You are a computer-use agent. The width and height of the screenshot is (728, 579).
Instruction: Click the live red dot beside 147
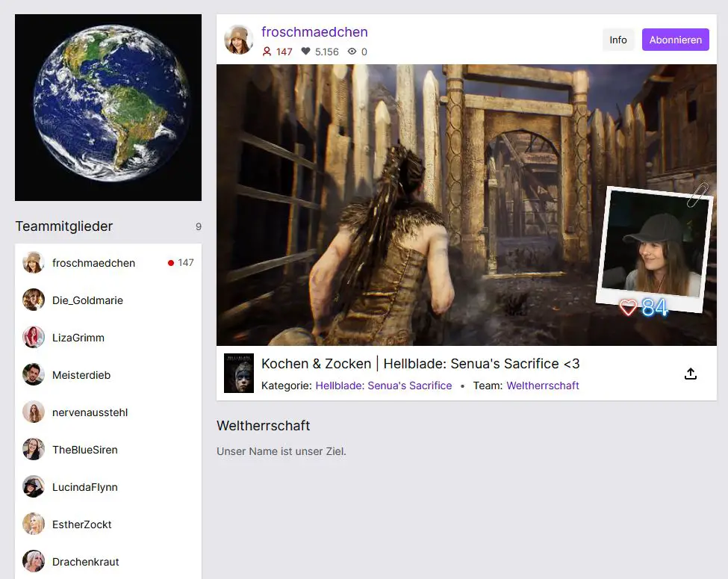pos(171,263)
